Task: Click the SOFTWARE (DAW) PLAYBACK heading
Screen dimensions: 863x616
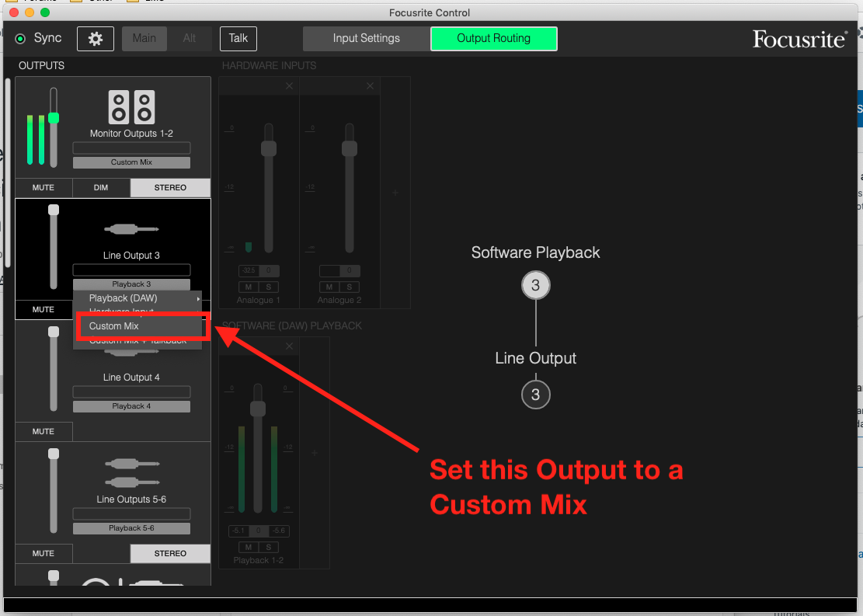Action: [292, 326]
